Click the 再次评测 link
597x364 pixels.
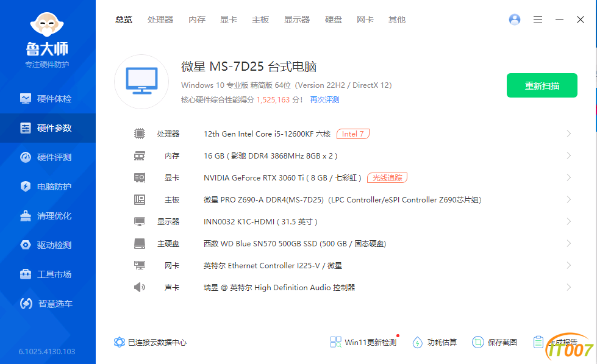pyautogui.click(x=324, y=100)
